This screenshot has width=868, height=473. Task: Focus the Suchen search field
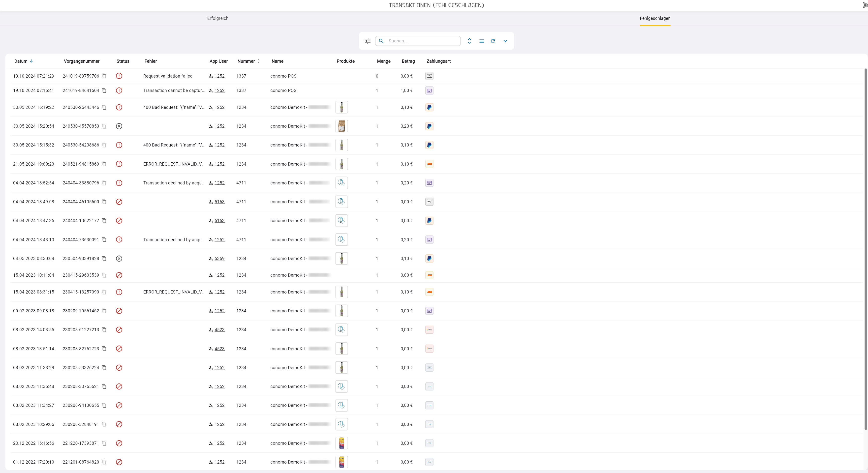coord(418,41)
